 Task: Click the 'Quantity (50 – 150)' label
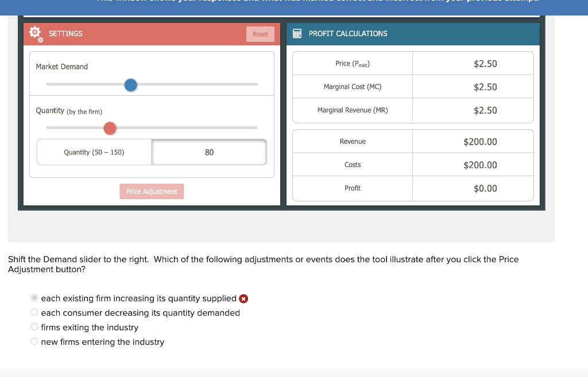(94, 152)
